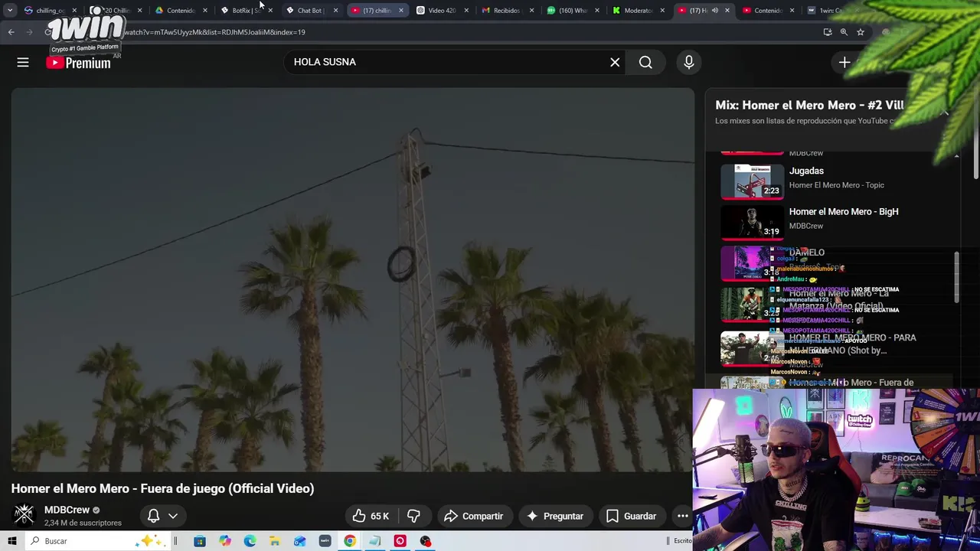Viewport: 980px width, 551px height.
Task: Open the browser zoom magnifier icon
Action: tap(844, 32)
